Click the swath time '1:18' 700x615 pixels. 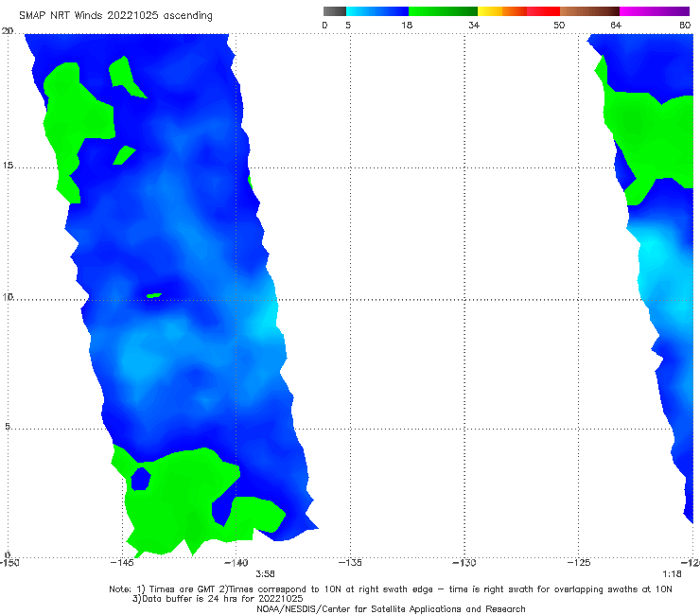coord(672,574)
